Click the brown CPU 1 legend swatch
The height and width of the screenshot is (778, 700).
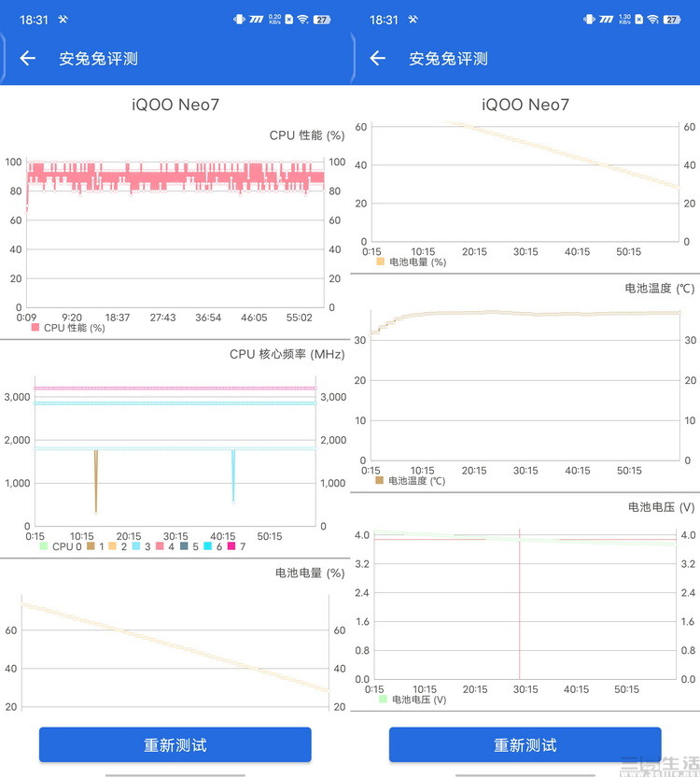point(91,546)
